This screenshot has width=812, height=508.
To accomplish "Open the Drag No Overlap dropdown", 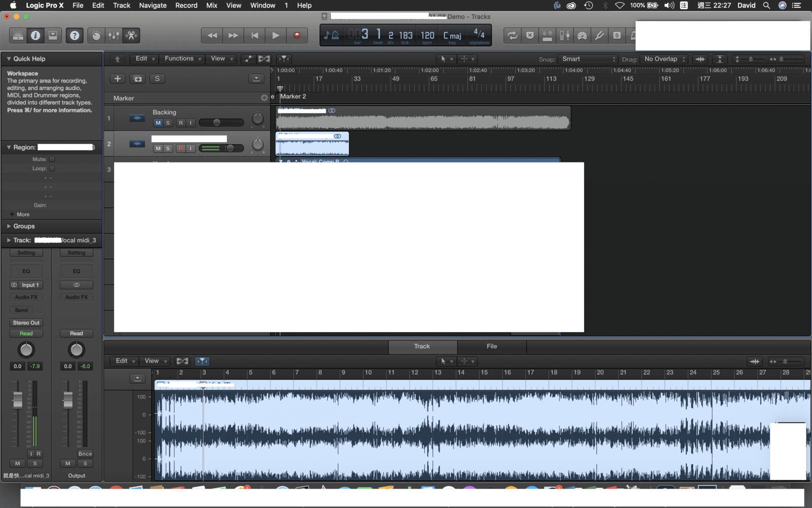I will (664, 59).
